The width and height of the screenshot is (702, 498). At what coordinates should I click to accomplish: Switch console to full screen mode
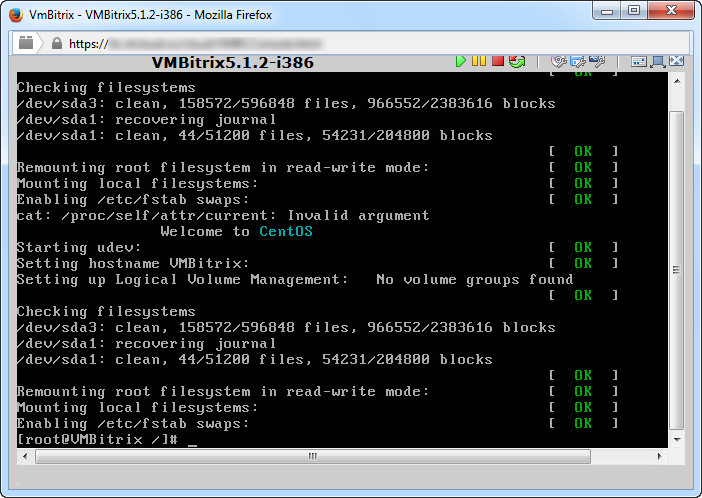pos(676,61)
